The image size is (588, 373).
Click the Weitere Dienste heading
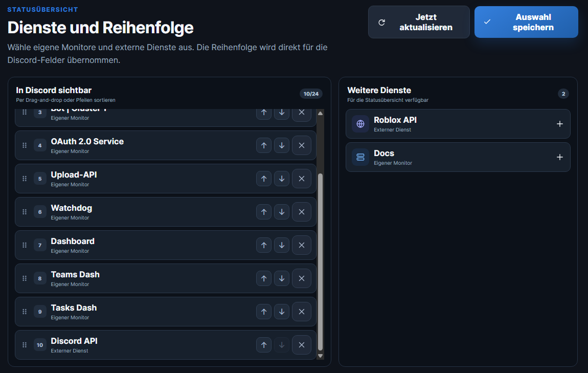(379, 91)
